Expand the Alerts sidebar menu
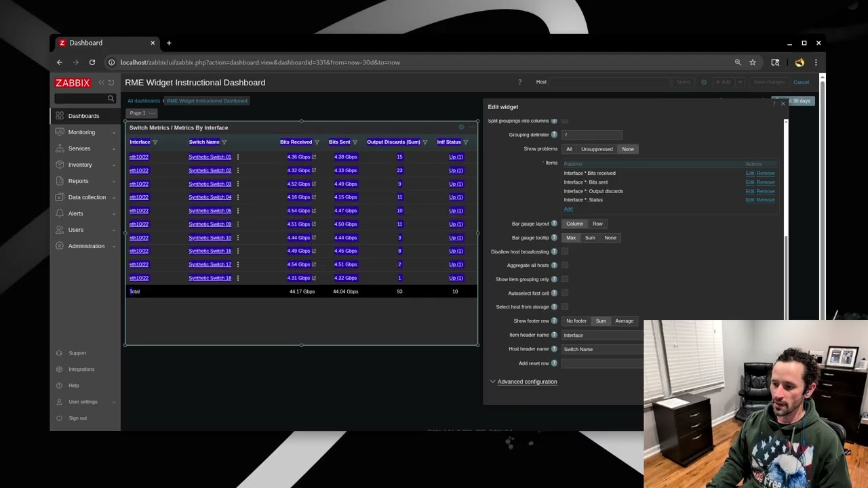Screen dimensions: 868x488 click(85, 213)
